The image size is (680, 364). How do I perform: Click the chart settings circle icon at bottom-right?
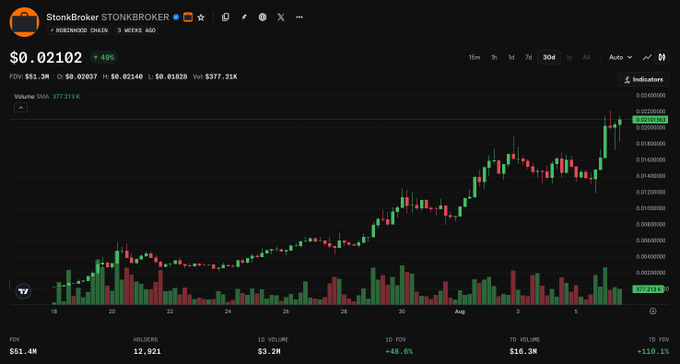(653, 311)
